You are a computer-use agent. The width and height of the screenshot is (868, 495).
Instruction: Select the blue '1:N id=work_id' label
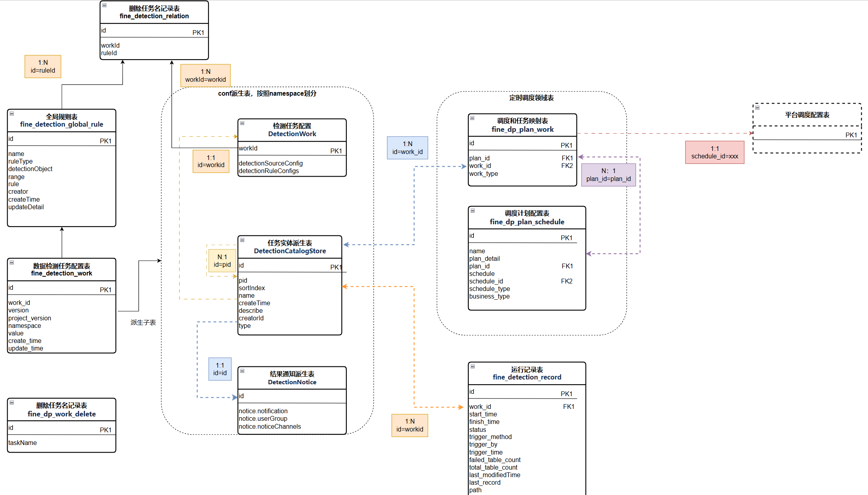click(x=408, y=148)
